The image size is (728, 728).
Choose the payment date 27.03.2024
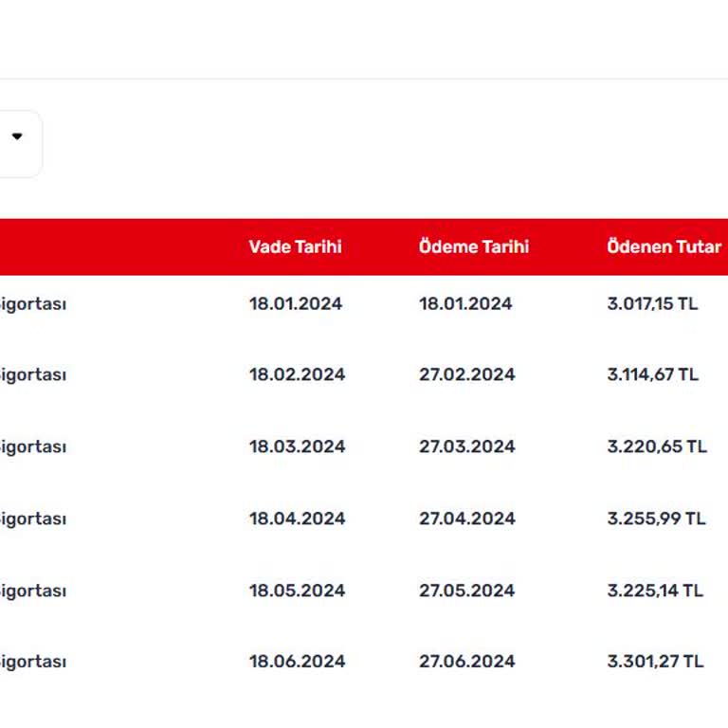(x=466, y=446)
